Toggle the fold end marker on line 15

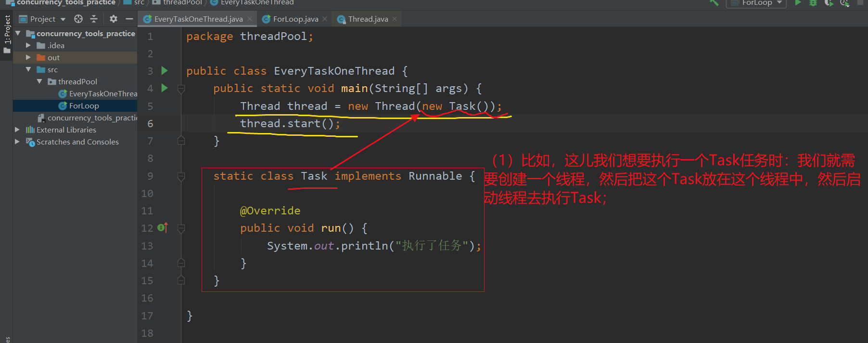181,280
